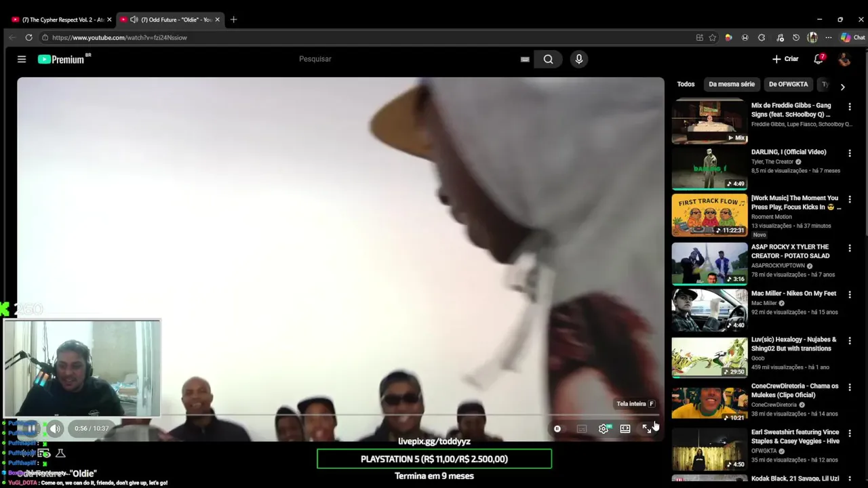Mute the video using the speaker icon
Viewport: 868px width, 488px height.
tap(55, 428)
